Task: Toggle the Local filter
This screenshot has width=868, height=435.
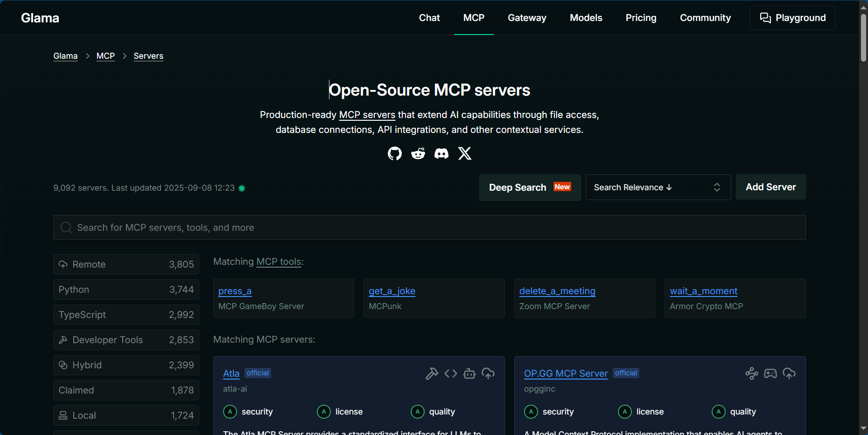Action: tap(126, 415)
